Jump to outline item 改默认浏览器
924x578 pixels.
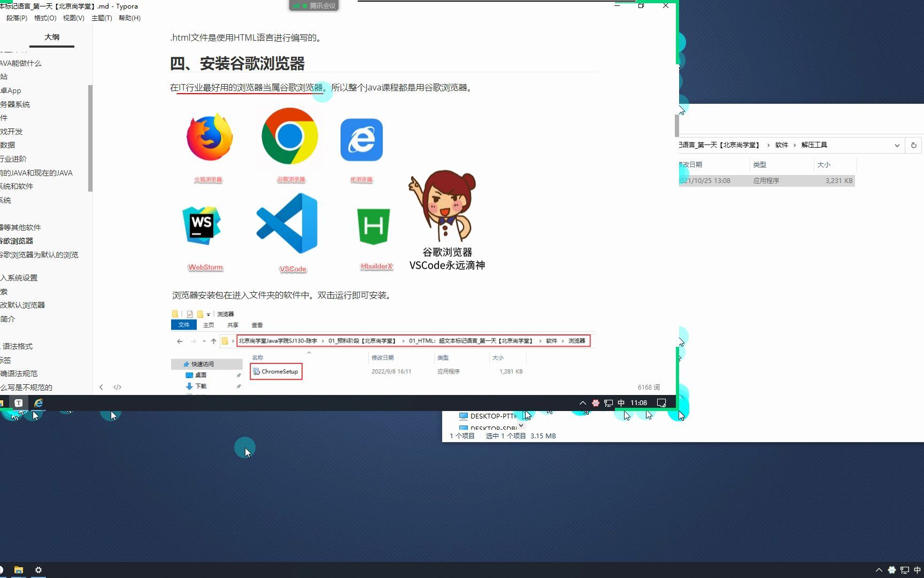point(22,305)
